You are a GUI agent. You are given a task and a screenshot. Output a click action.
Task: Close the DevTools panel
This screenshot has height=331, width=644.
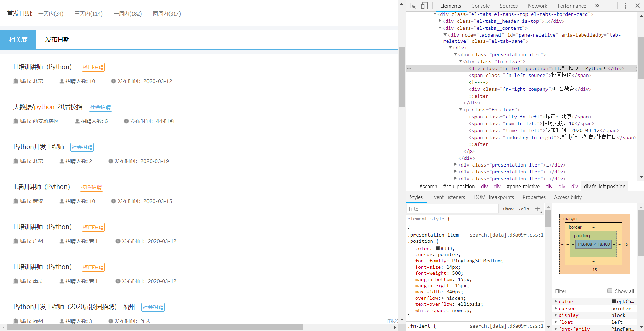[x=637, y=6]
